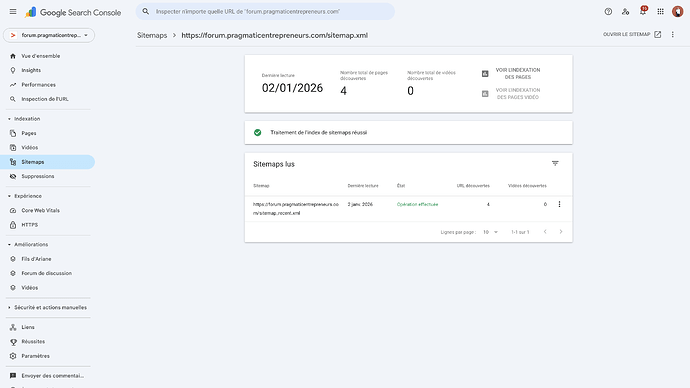Open Insights in sidebar

[48, 70]
